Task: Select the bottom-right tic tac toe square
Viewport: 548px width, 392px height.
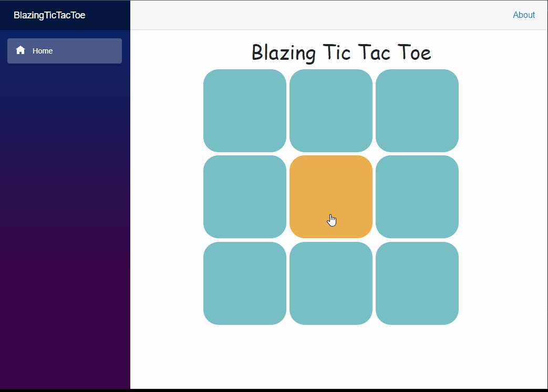Action: click(x=417, y=283)
